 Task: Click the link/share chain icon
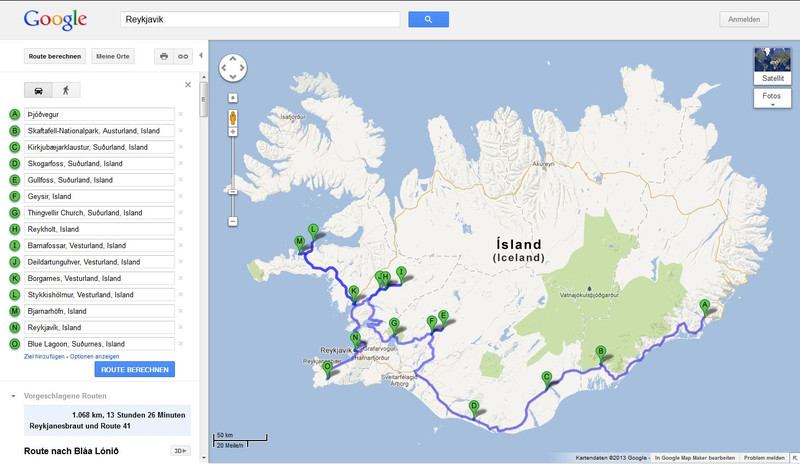(x=183, y=56)
